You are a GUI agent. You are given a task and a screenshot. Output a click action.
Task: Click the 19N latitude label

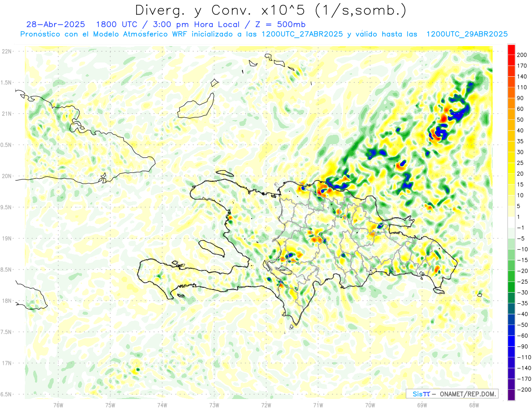tap(7, 239)
